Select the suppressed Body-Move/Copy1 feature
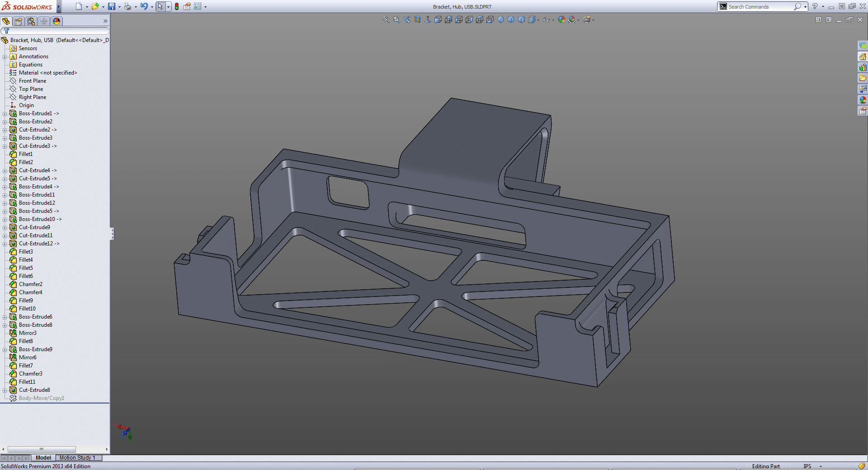 click(42, 398)
